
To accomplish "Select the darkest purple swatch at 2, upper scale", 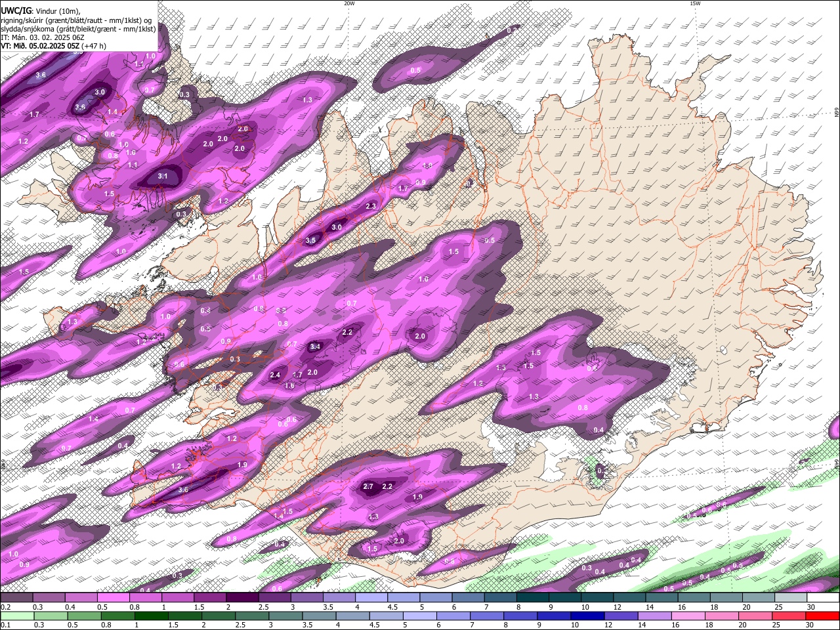I will (x=241, y=598).
